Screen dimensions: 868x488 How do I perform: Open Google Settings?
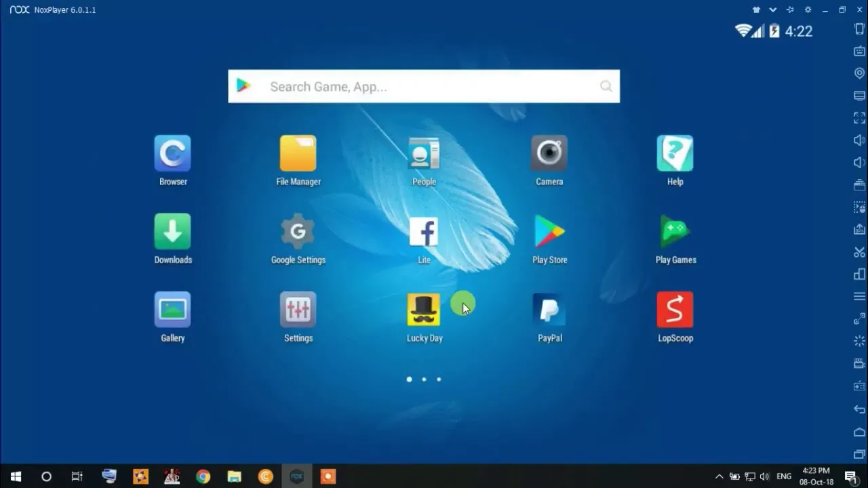point(298,231)
